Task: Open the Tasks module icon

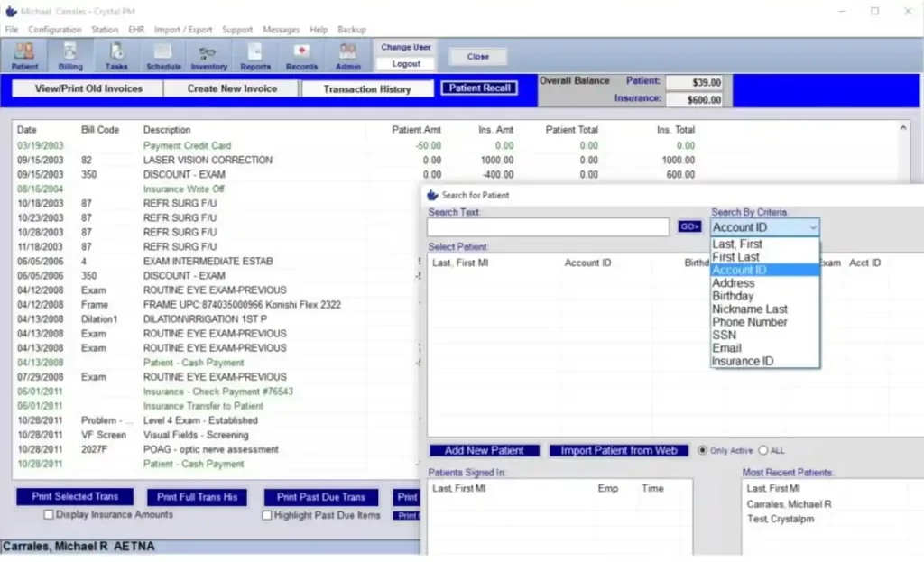Action: [x=116, y=56]
